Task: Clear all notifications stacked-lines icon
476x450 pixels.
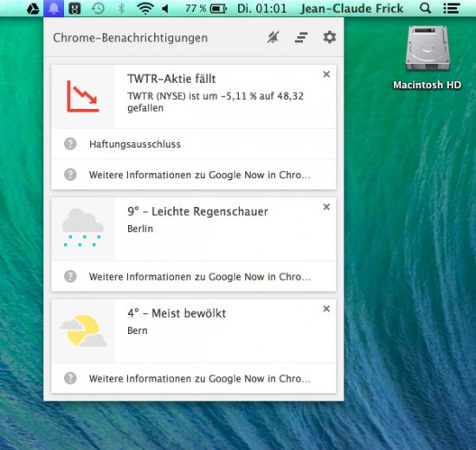Action: pyautogui.click(x=301, y=38)
